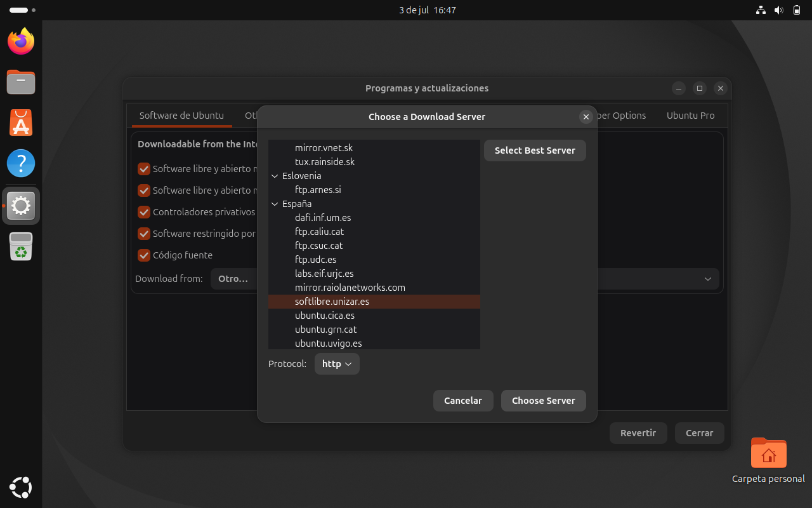Launch Ubuntu App Center from dock
Image resolution: width=812 pixels, height=508 pixels.
[x=21, y=123]
